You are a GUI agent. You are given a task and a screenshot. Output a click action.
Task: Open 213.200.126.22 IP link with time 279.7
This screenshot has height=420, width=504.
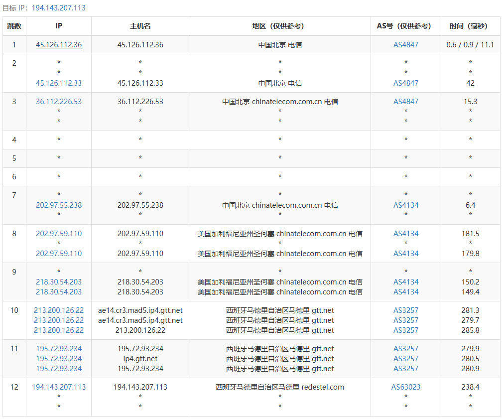(x=59, y=320)
